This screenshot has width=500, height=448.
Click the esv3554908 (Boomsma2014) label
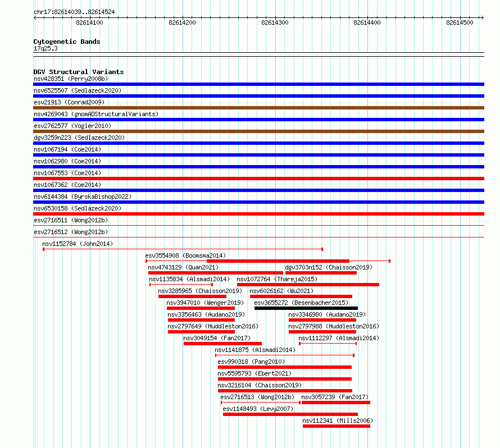(x=185, y=255)
